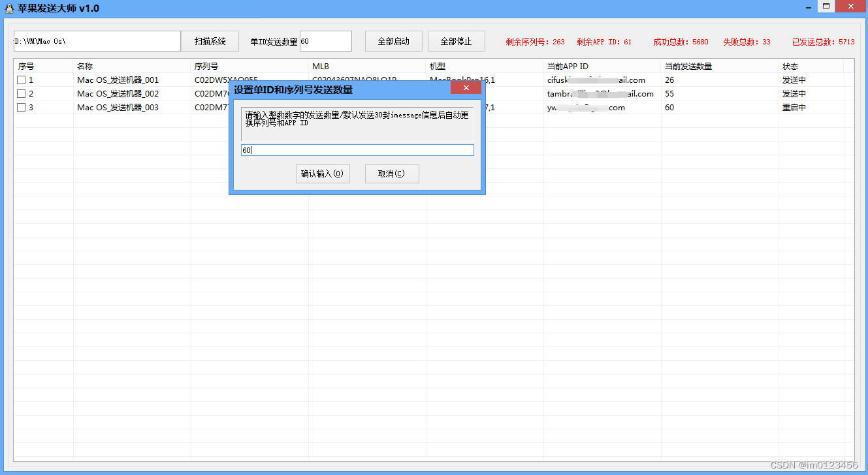Click the 名称 column header

pyautogui.click(x=132, y=66)
